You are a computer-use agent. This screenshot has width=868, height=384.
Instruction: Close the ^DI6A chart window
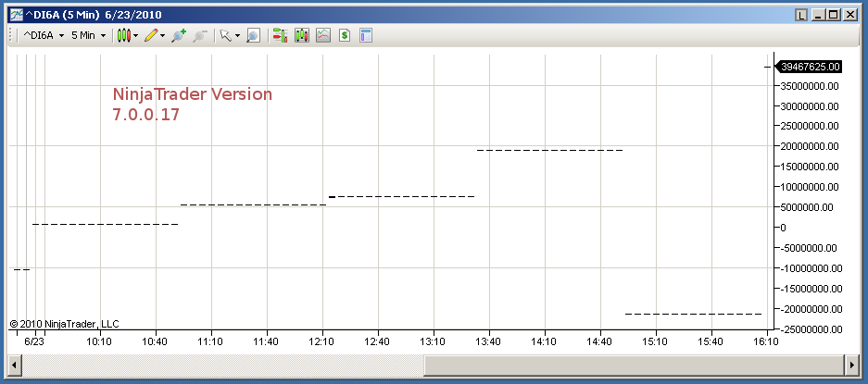(849, 15)
